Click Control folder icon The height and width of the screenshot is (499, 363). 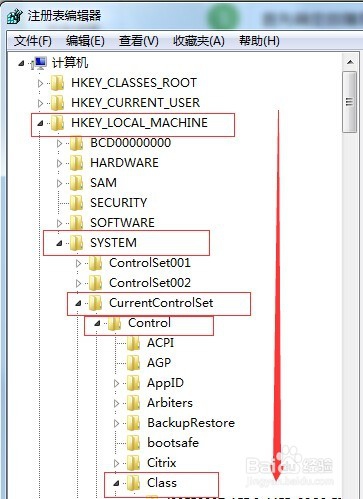click(115, 323)
